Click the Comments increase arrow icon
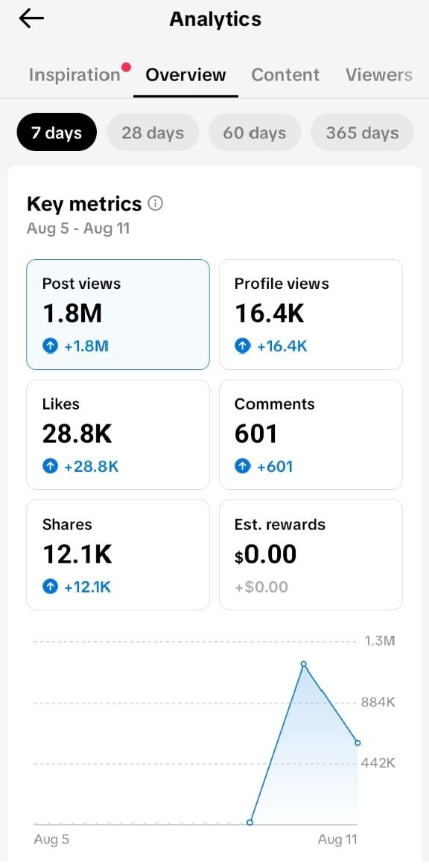The image size is (429, 868). tap(242, 467)
